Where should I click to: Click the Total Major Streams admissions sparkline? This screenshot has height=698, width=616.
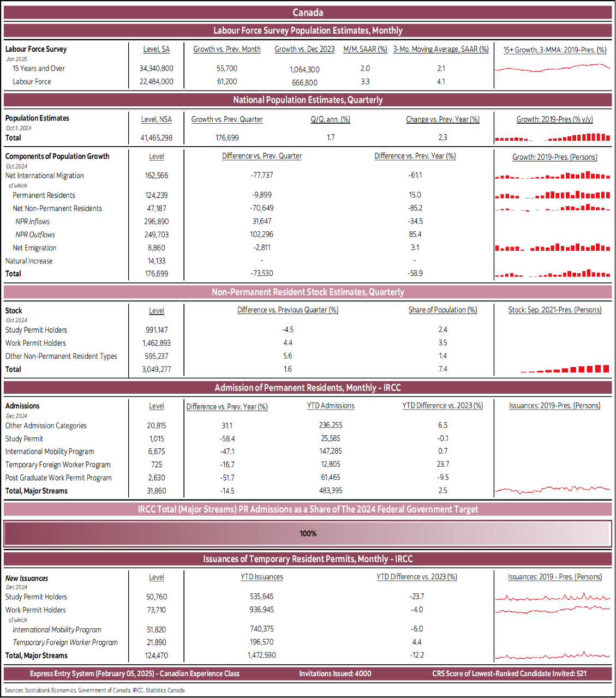coord(552,490)
